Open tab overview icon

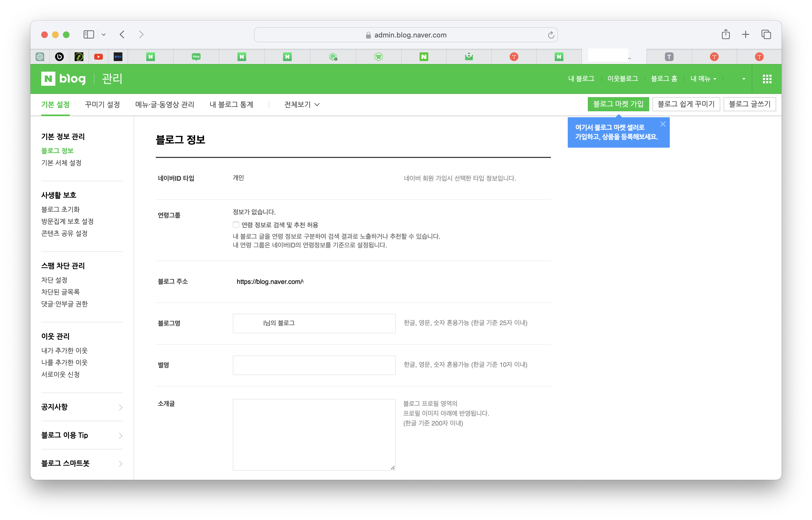pos(766,34)
